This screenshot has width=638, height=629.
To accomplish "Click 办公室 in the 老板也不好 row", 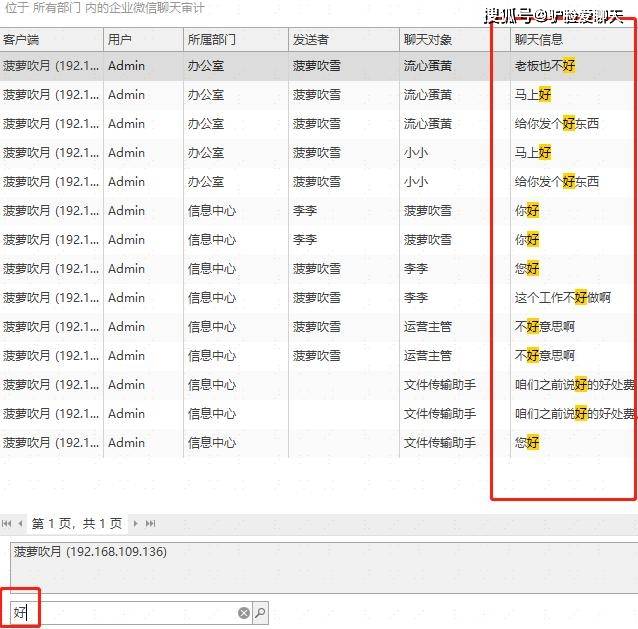I will [x=205, y=66].
